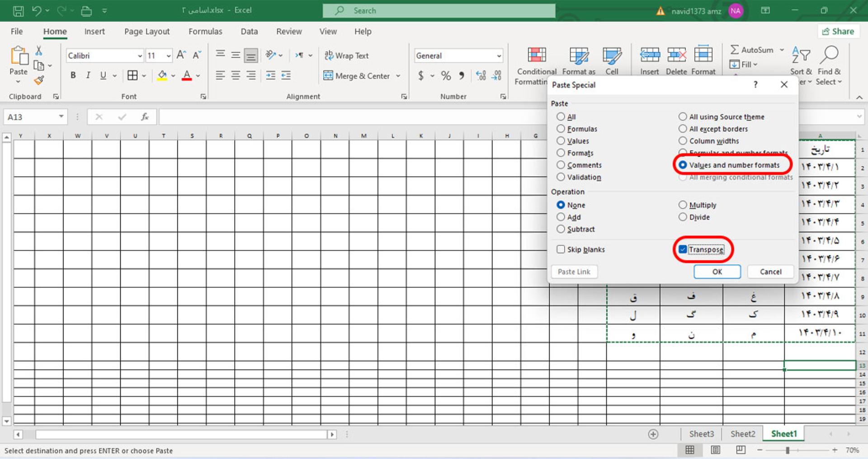Select the Values radio option
The width and height of the screenshot is (868, 459).
561,141
